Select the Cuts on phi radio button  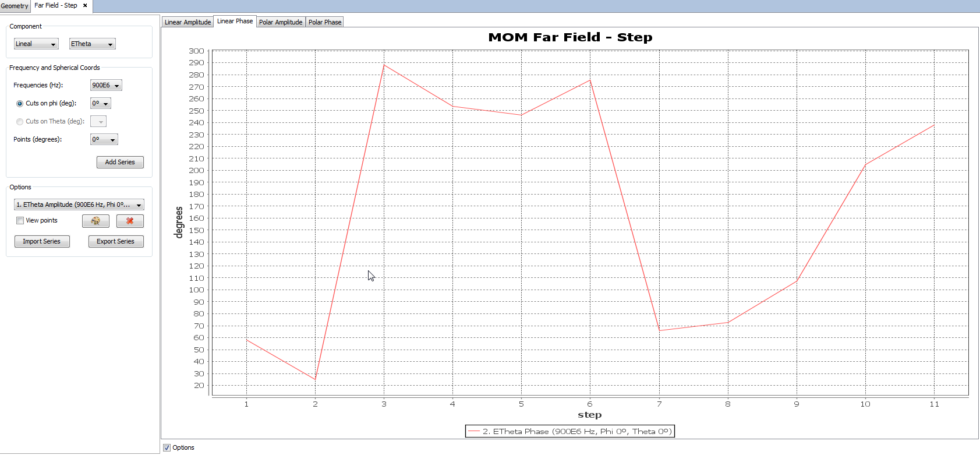click(20, 104)
